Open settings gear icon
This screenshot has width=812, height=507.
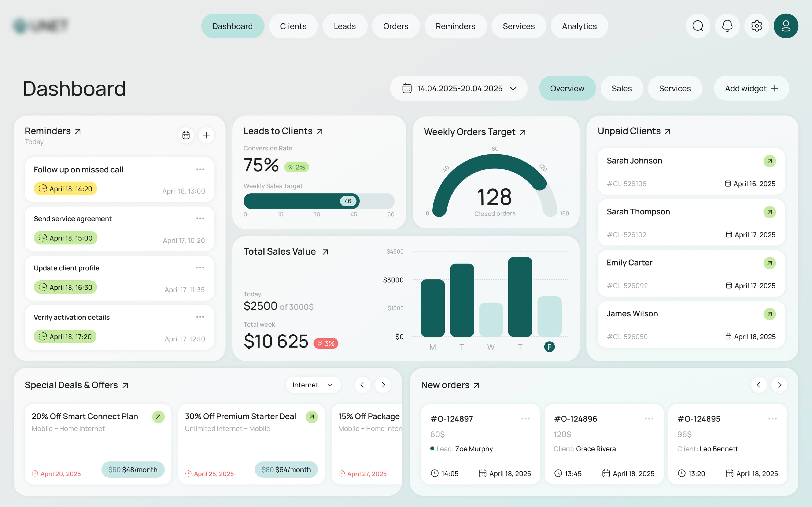(756, 26)
